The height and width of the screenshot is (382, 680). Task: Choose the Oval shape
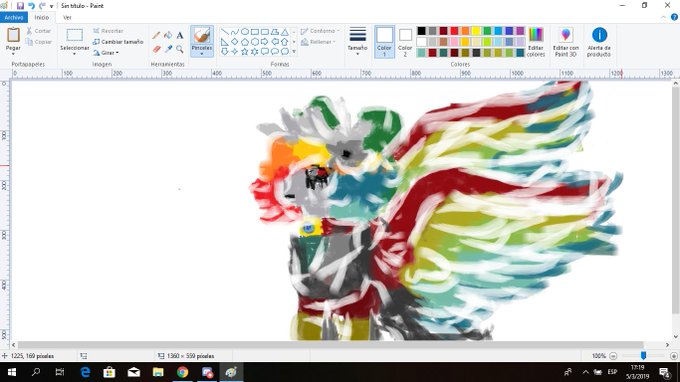point(245,32)
